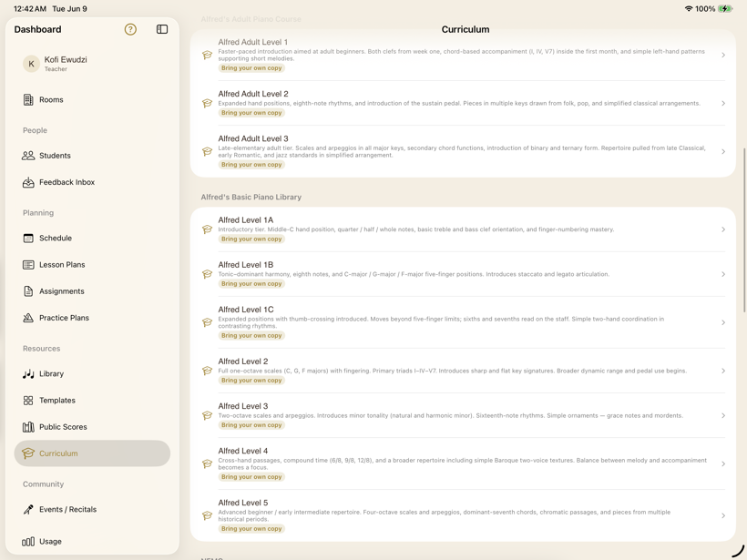Click the Schedule calendar icon
Image resolution: width=747 pixels, height=560 pixels.
pos(28,238)
